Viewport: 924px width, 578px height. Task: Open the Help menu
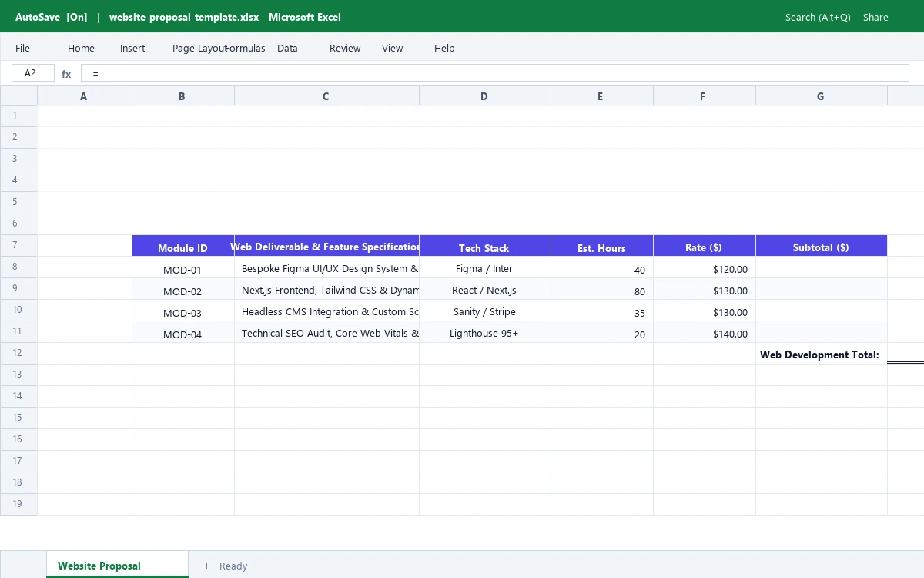click(x=444, y=48)
